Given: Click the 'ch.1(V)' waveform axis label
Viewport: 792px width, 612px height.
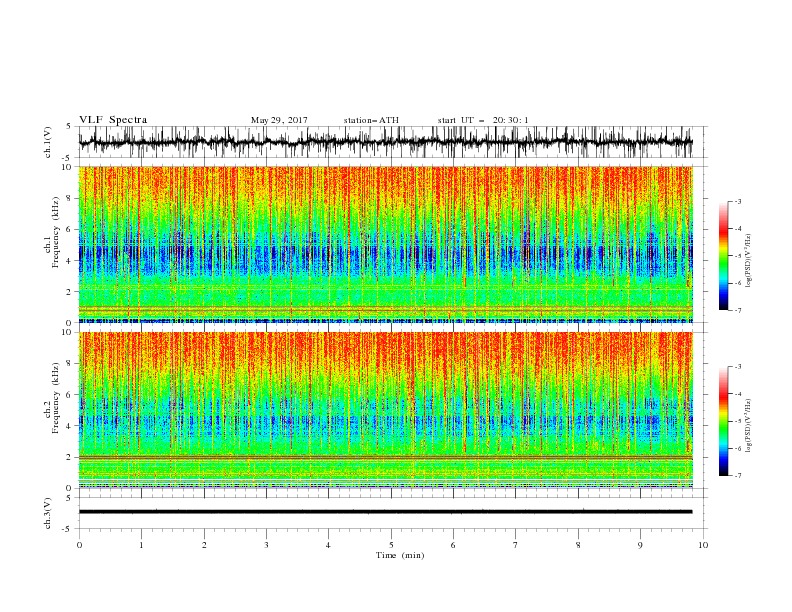Looking at the screenshot, I should [x=48, y=142].
